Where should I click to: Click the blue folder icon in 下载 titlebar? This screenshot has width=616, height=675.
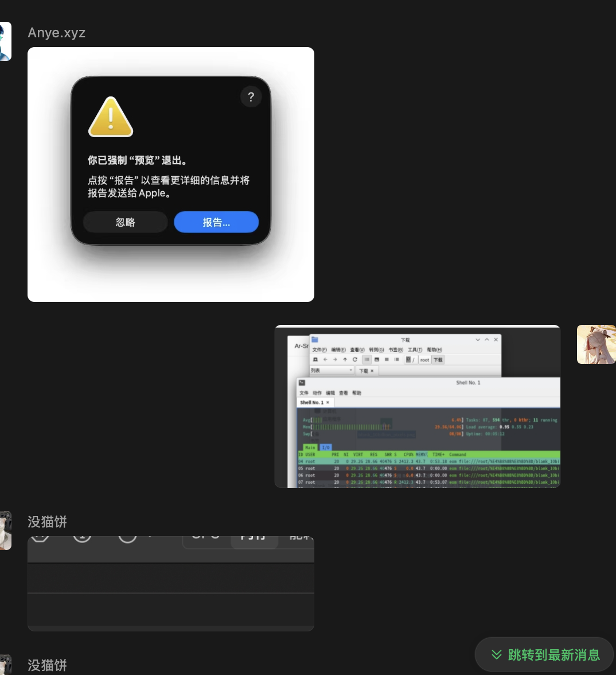(315, 340)
